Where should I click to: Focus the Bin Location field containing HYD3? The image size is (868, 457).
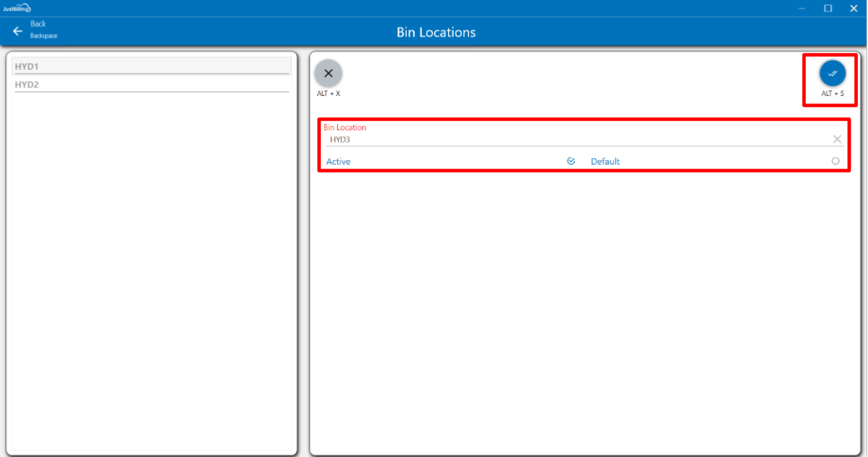pyautogui.click(x=575, y=140)
